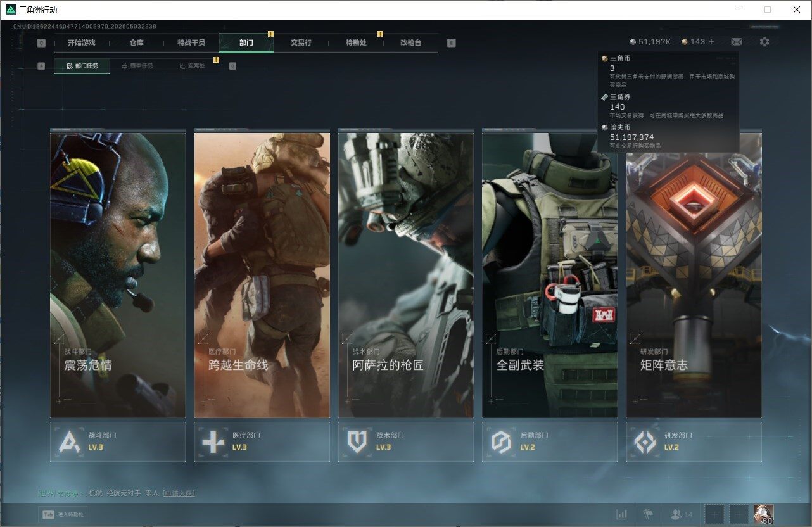Screen dimensions: 812x527
Task: Select the 部门 tab
Action: point(246,42)
